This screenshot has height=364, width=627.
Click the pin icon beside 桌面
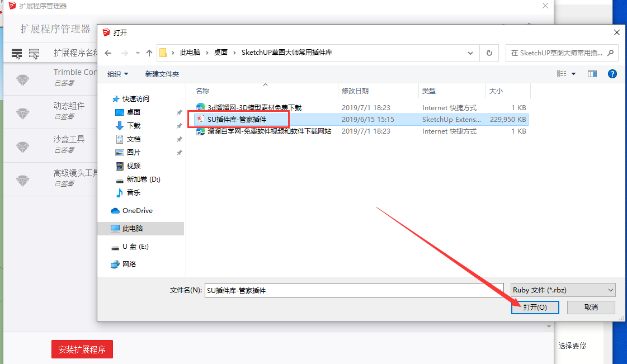coord(179,113)
